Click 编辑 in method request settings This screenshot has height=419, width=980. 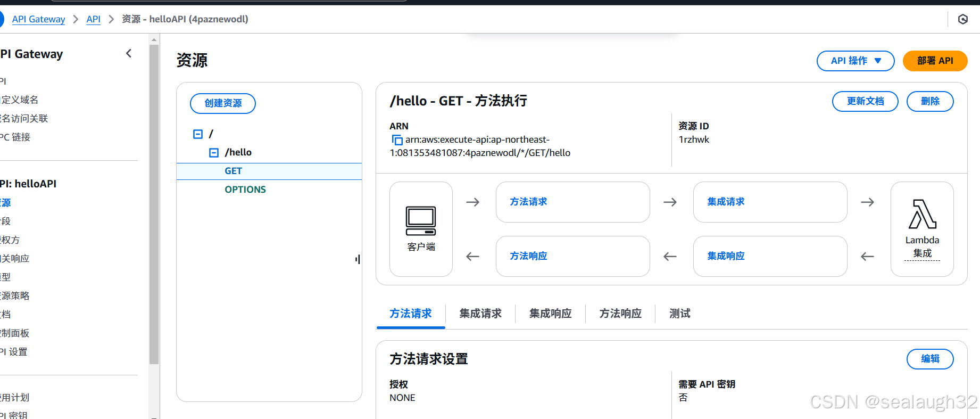(x=930, y=359)
